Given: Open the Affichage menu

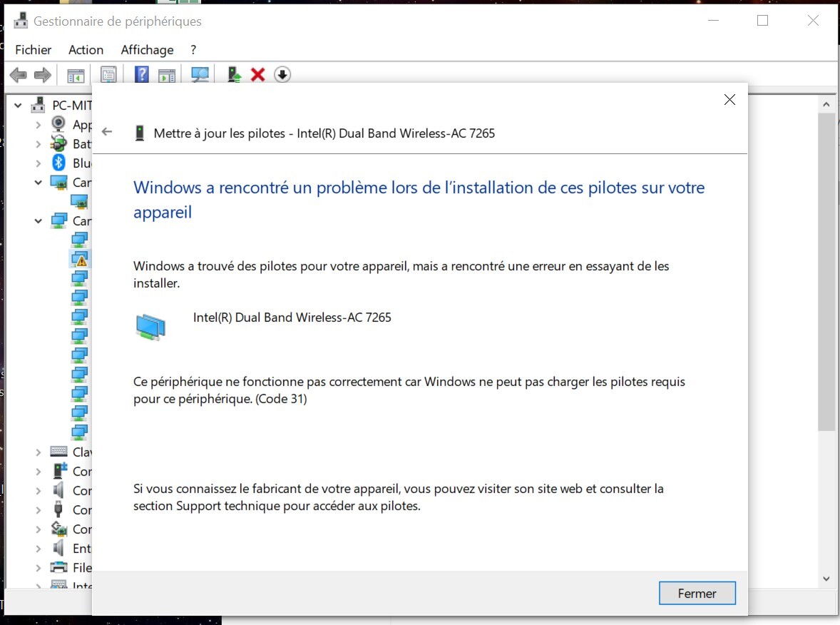Looking at the screenshot, I should coord(148,50).
